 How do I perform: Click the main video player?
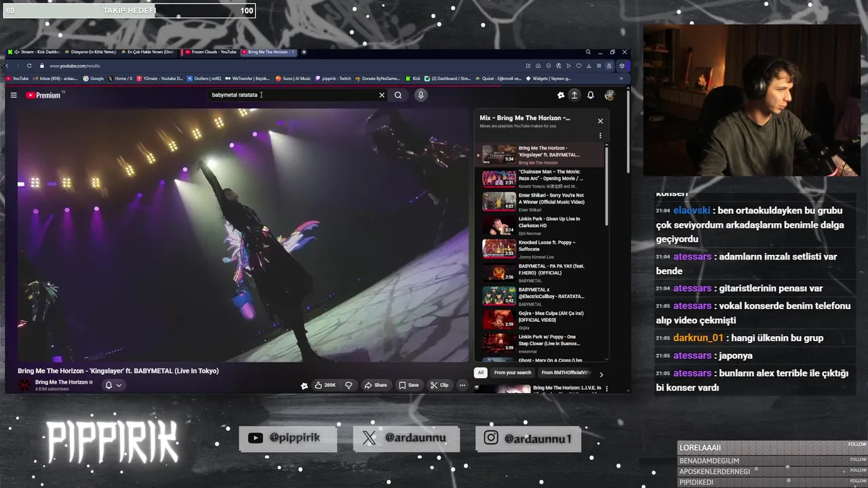[x=243, y=235]
